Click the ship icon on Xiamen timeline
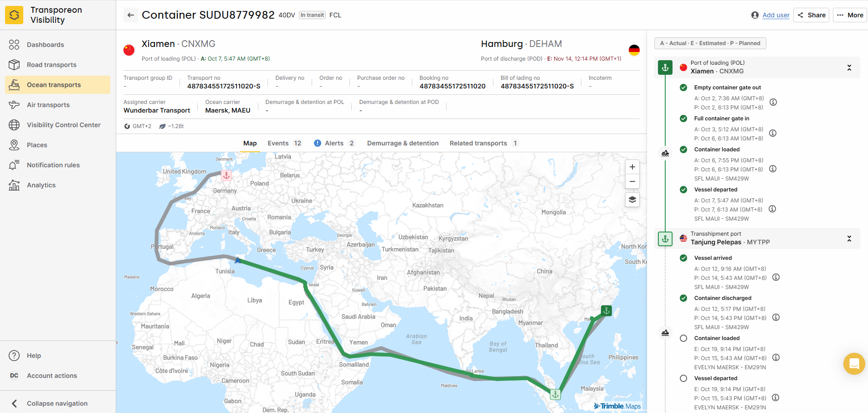Screen dimensions: 868x413 665,153
